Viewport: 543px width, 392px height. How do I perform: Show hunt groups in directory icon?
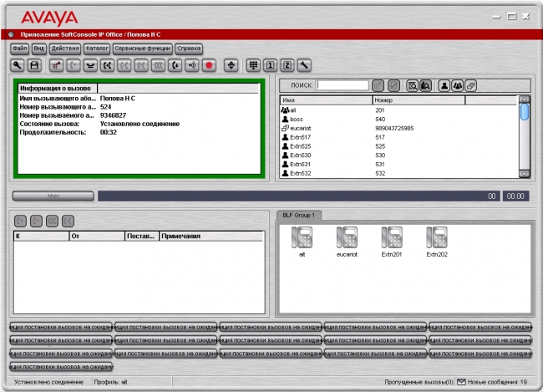tap(458, 85)
